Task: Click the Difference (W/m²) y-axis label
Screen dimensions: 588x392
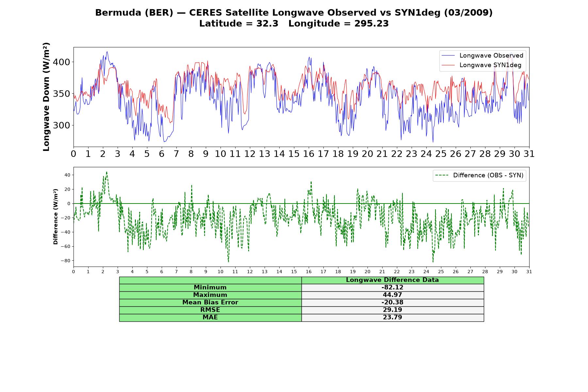Action: [56, 217]
